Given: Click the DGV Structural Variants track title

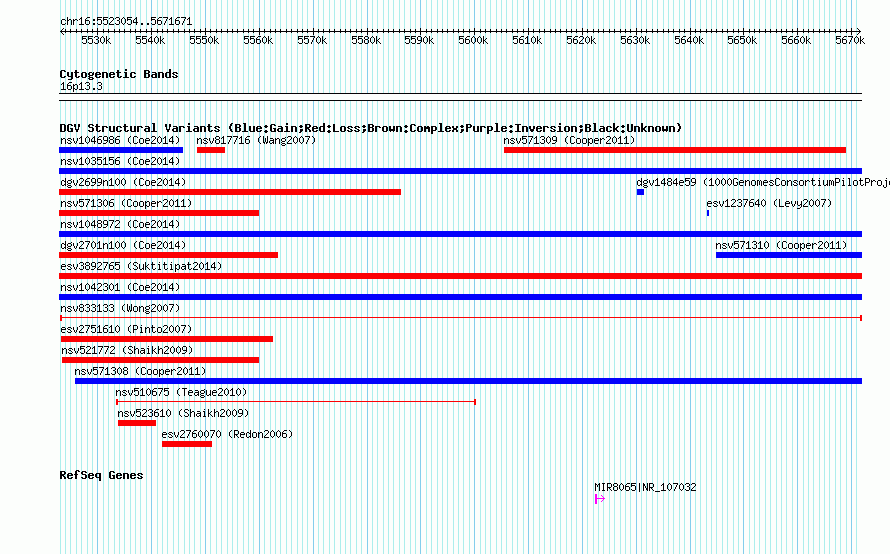Looking at the screenshot, I should coord(370,128).
